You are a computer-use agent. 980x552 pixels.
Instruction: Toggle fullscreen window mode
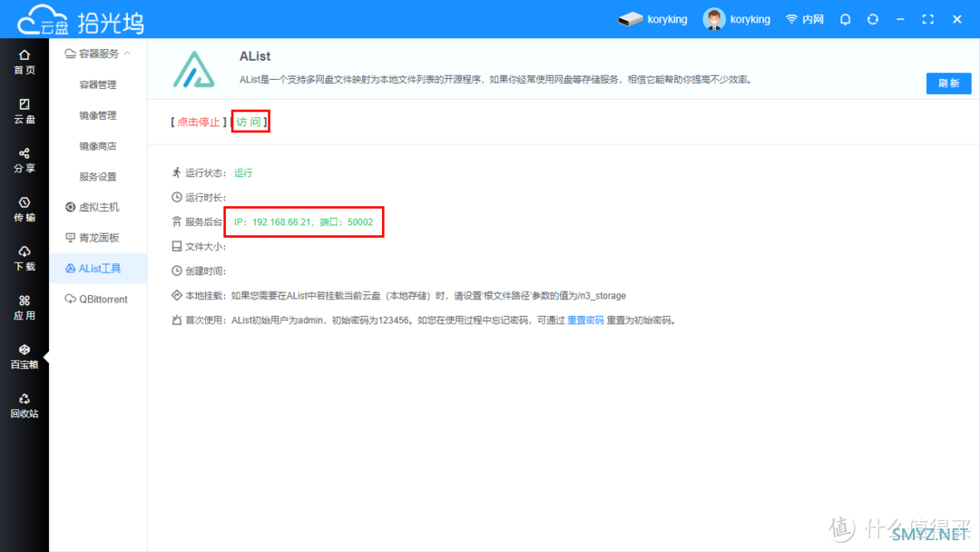click(x=928, y=19)
